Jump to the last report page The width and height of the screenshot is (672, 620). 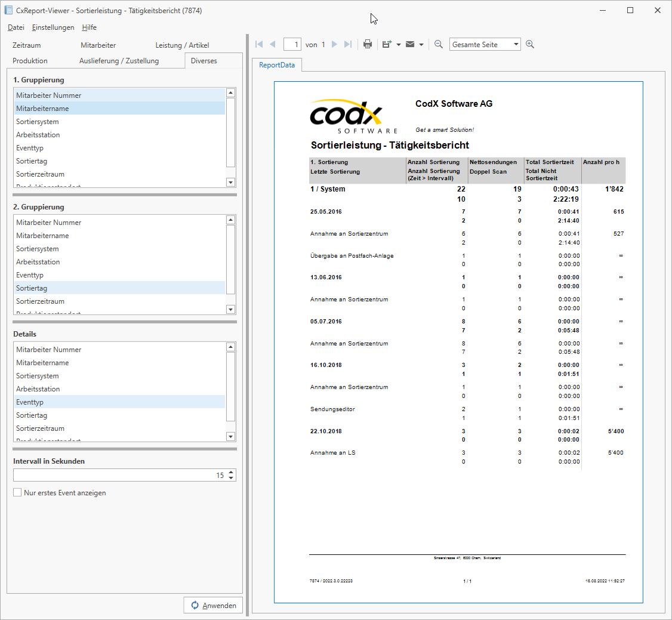click(x=348, y=44)
